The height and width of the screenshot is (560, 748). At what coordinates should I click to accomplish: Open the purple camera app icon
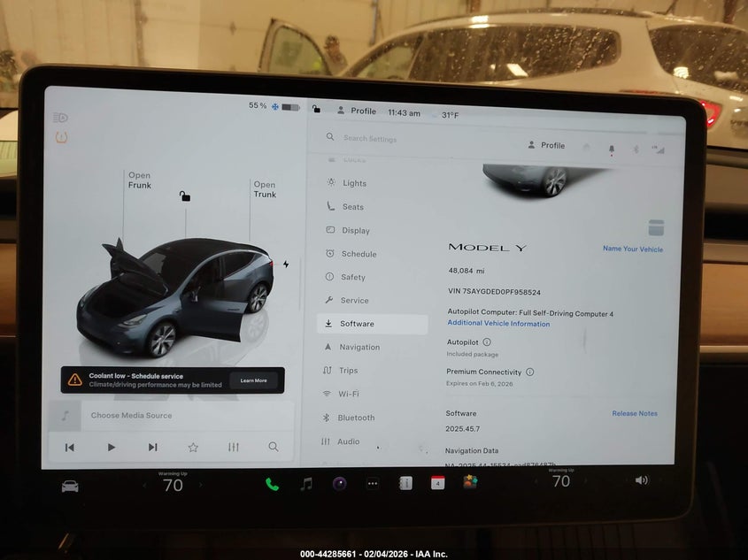339,484
